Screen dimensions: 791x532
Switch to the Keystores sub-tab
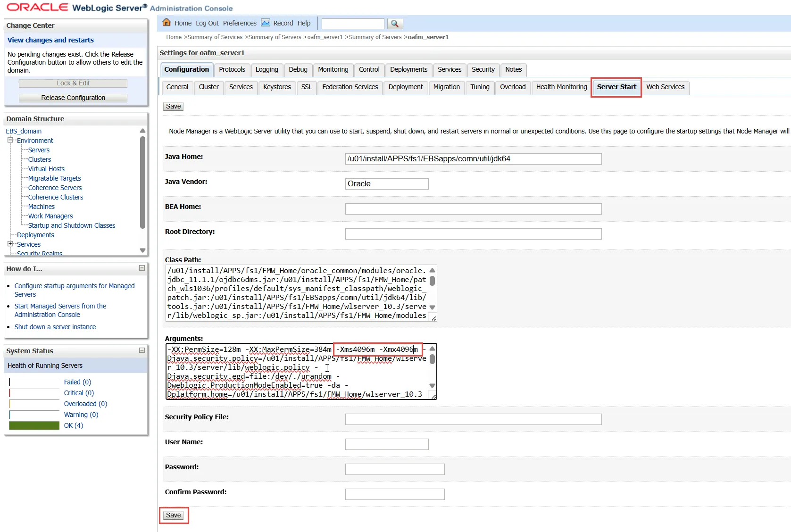pos(276,87)
